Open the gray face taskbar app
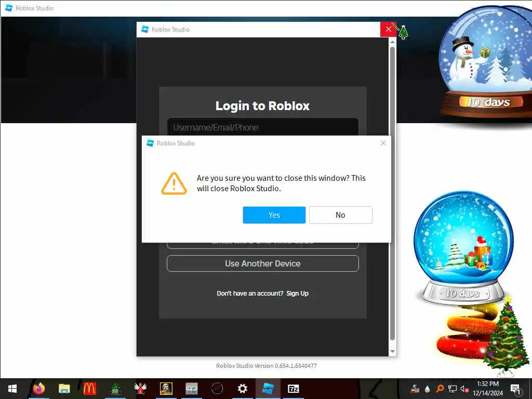 191,389
